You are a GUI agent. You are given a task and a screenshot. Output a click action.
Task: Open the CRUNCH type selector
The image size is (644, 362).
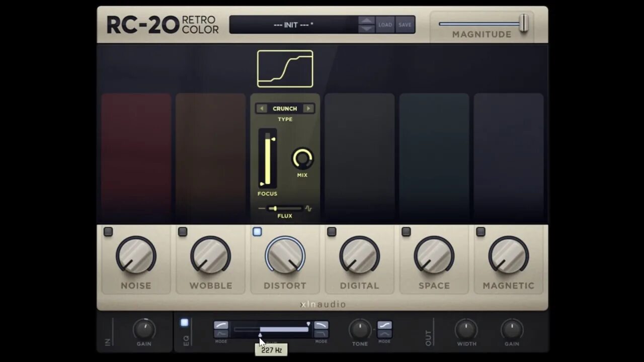coord(285,109)
